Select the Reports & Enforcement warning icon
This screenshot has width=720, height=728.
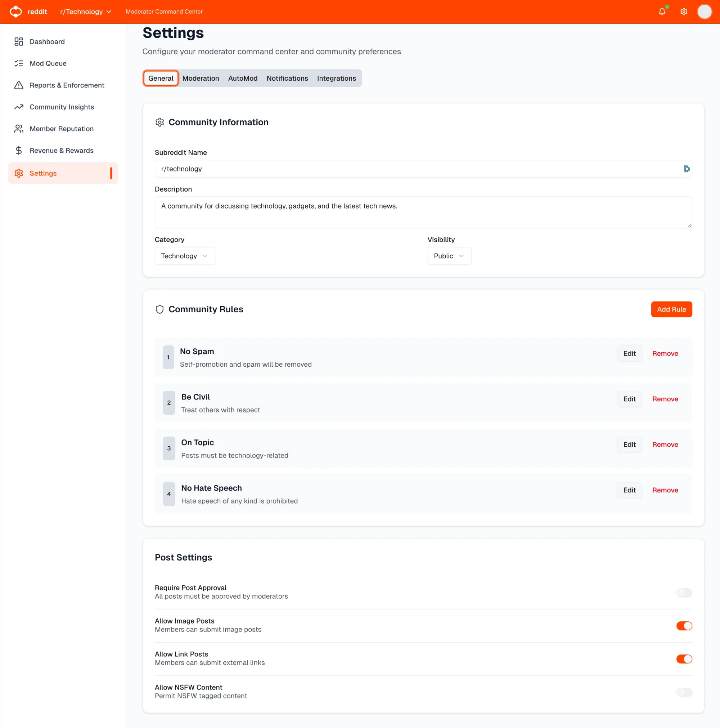19,85
